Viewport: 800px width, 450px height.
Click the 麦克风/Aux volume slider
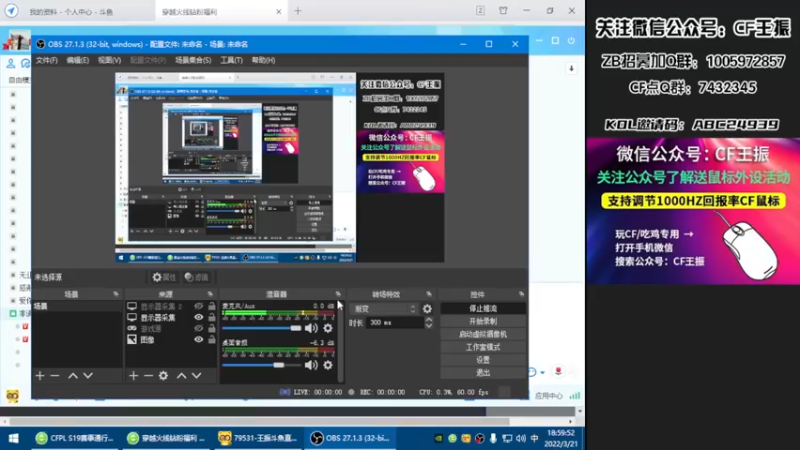click(x=262, y=328)
